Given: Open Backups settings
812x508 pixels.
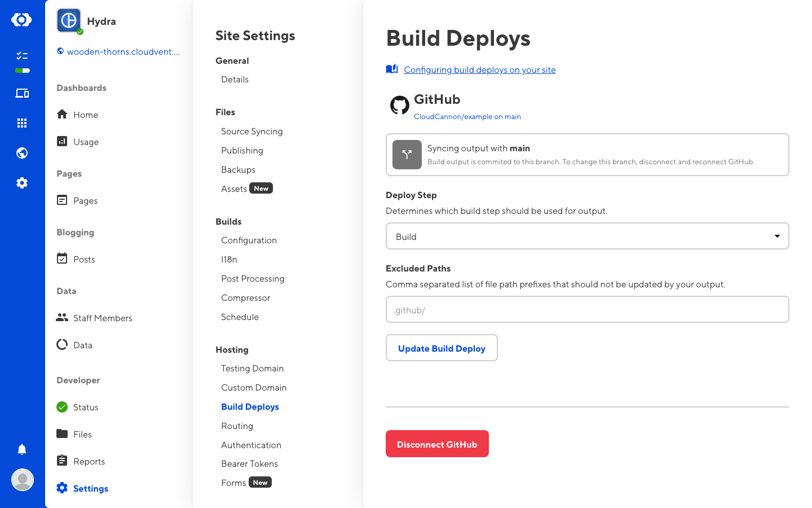Looking at the screenshot, I should (239, 170).
